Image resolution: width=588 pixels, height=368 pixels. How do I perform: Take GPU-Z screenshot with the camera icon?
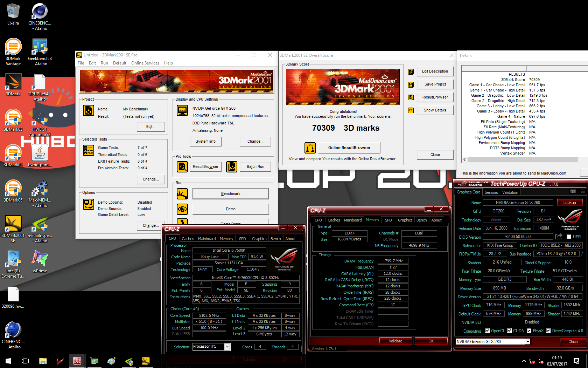pyautogui.click(x=573, y=192)
